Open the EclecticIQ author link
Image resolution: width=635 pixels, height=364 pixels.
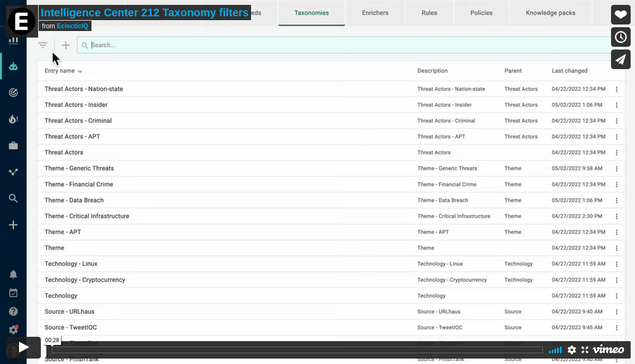point(72,26)
